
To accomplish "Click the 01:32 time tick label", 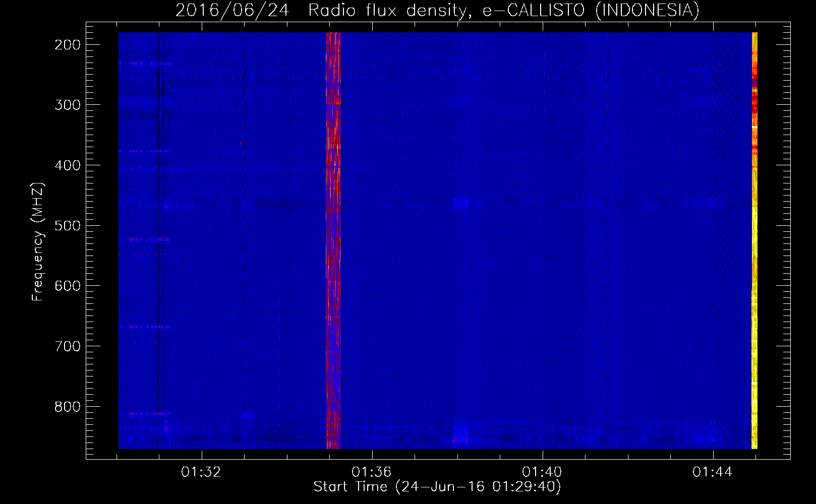I will [x=201, y=472].
